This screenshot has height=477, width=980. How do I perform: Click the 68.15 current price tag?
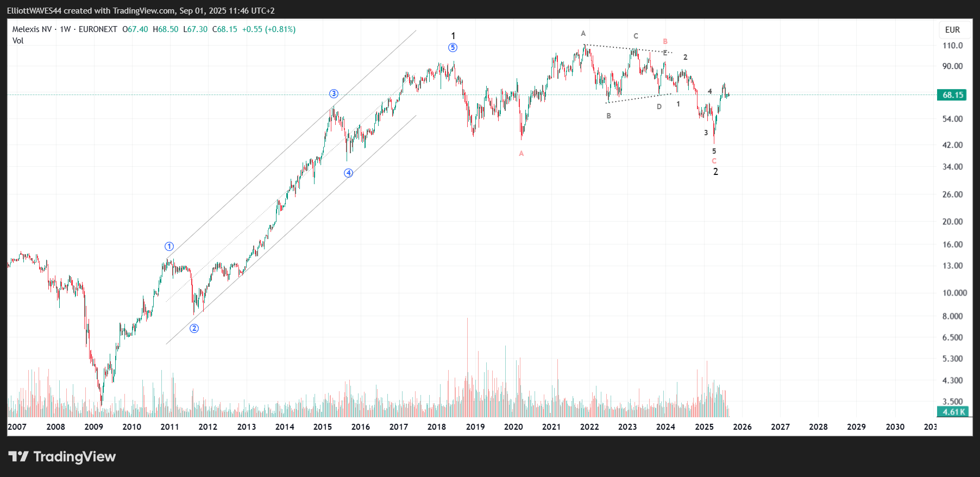[x=952, y=95]
